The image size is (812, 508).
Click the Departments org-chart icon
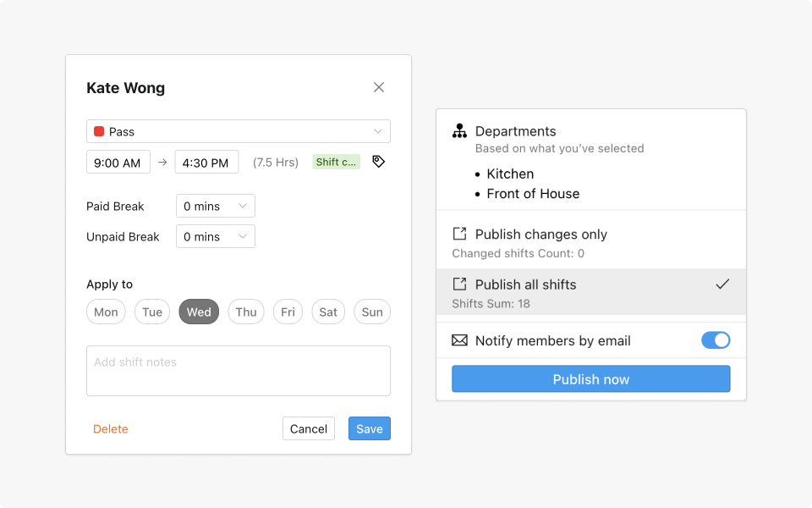(x=459, y=131)
